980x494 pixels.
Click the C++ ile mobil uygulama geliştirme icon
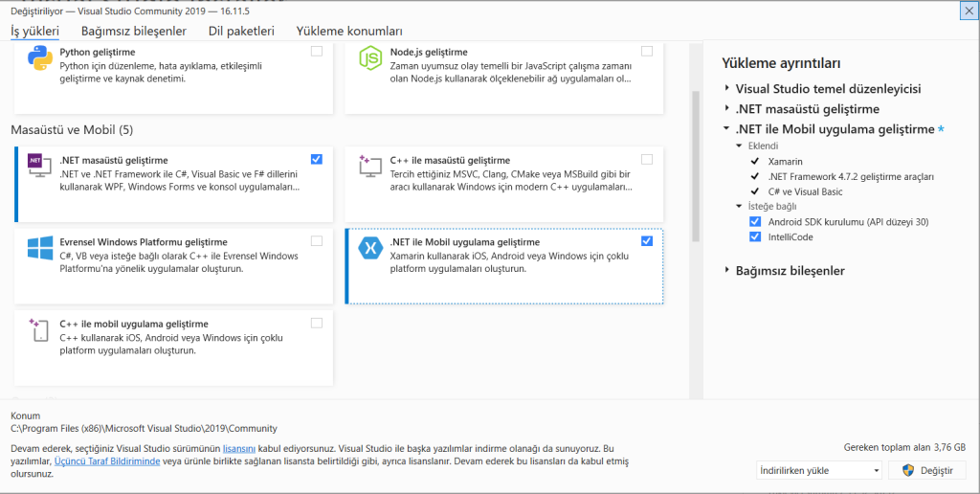(39, 330)
